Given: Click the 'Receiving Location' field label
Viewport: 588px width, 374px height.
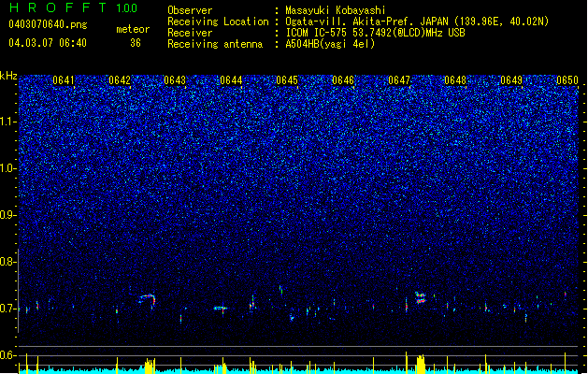Looking at the screenshot, I should tap(218, 22).
